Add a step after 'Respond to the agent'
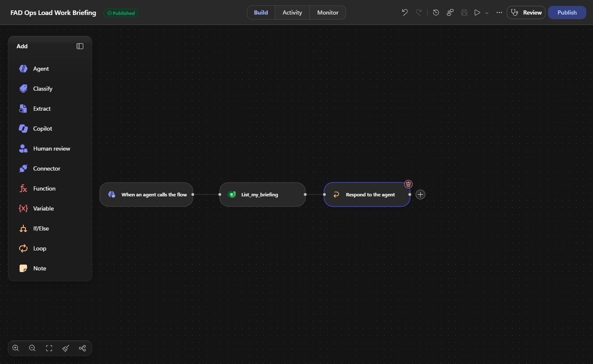Screen dimensions: 593x364 click(420, 194)
